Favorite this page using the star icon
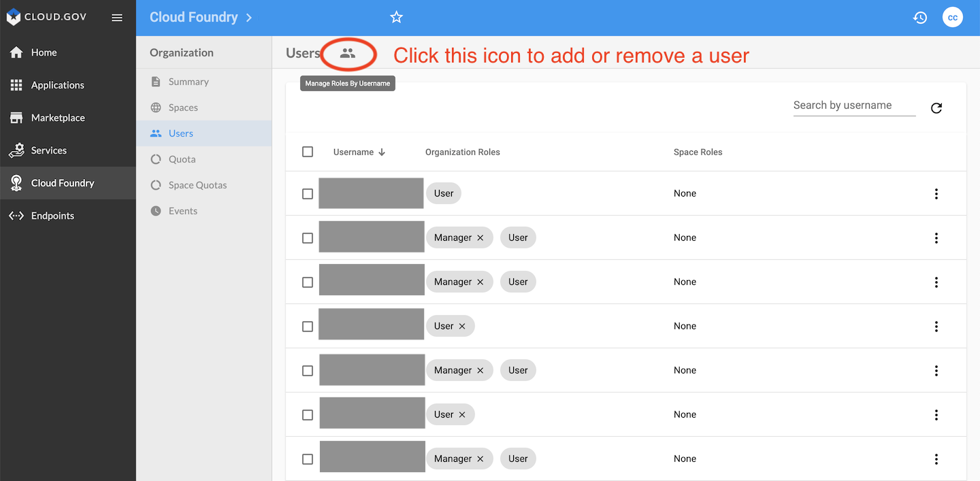Image resolution: width=980 pixels, height=481 pixels. coord(397,18)
